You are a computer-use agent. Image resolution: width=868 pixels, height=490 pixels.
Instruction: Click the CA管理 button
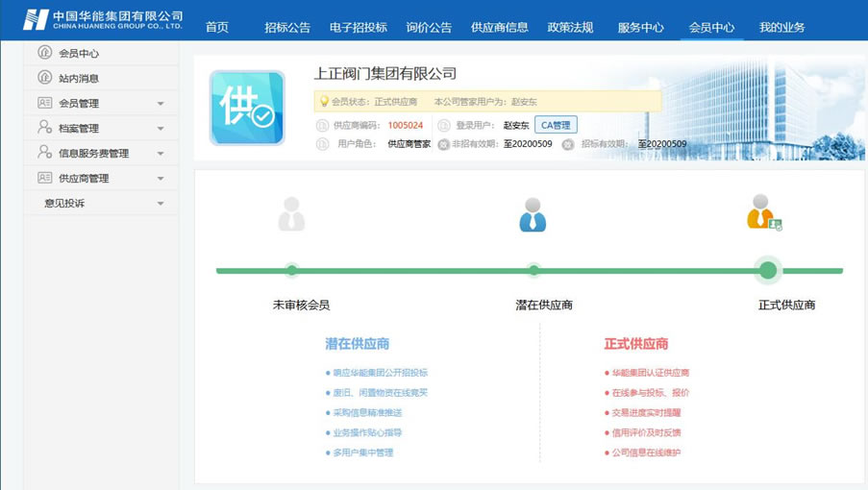[556, 125]
